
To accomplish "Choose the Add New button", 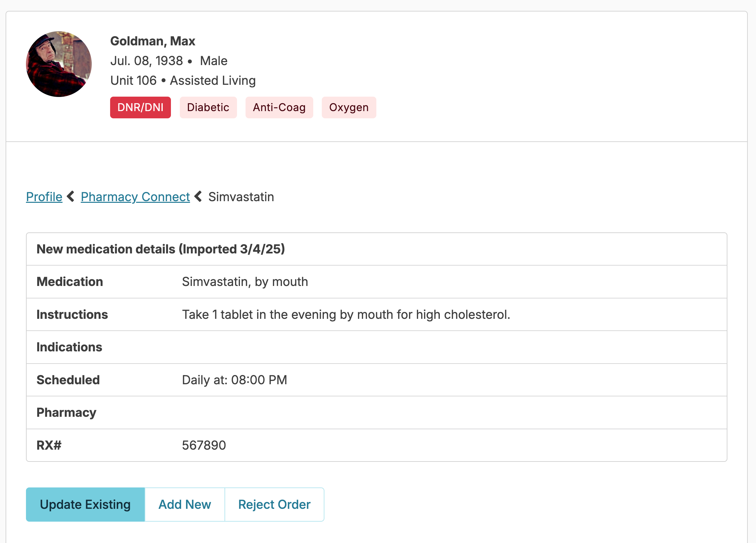I will pyautogui.click(x=185, y=504).
